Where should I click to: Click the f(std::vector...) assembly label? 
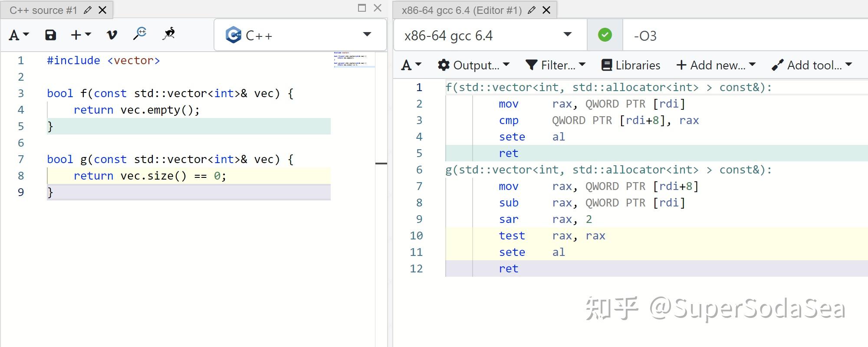[608, 87]
